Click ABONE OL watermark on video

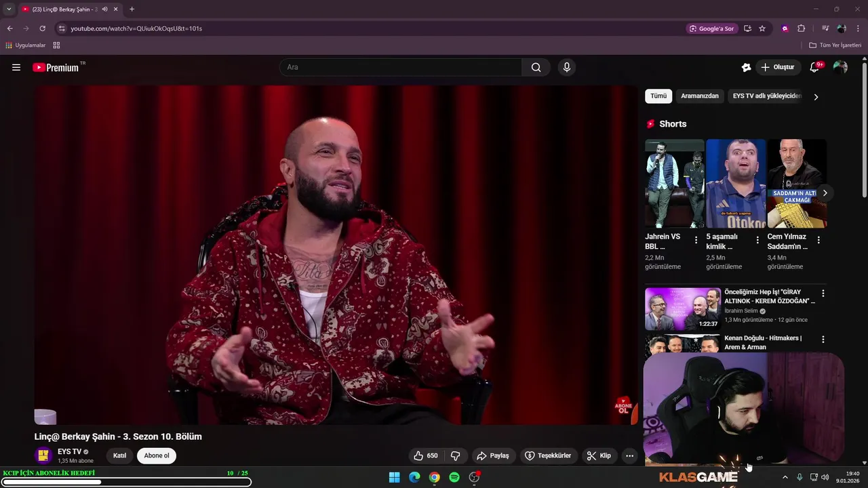point(623,407)
